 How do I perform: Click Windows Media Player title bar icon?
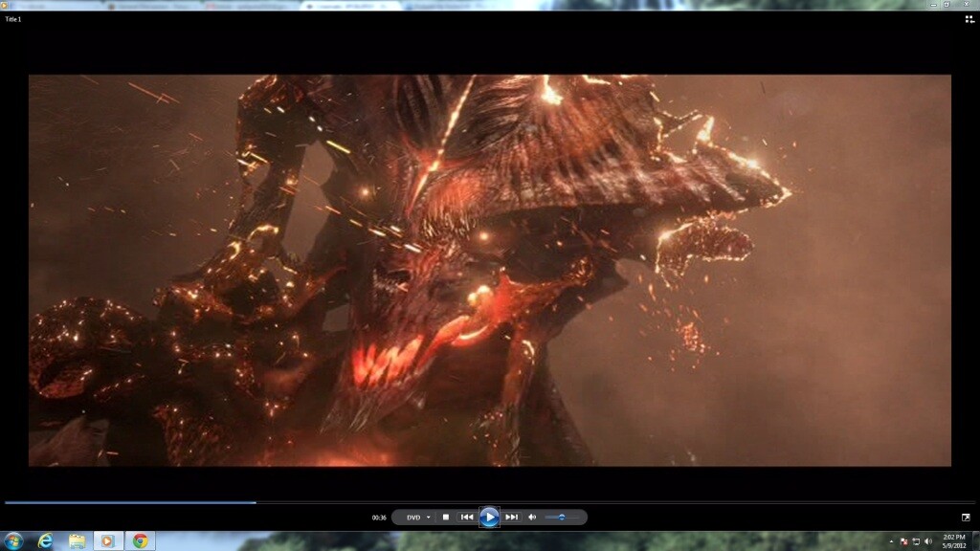(x=5, y=5)
